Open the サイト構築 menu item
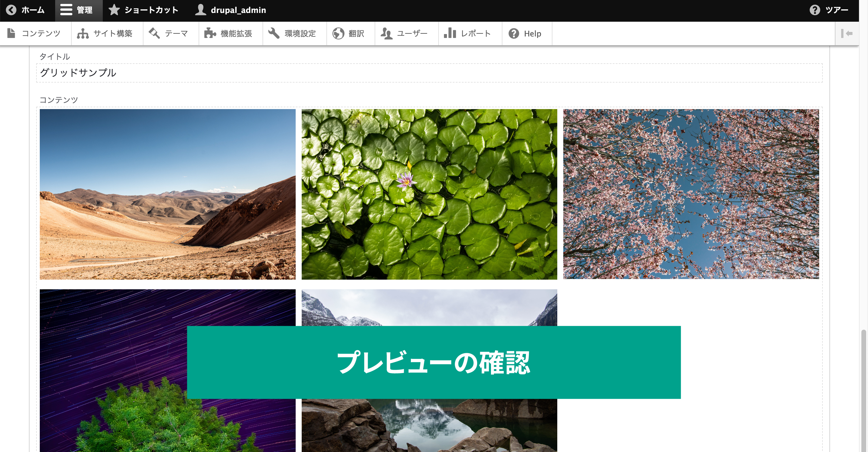 (x=107, y=33)
